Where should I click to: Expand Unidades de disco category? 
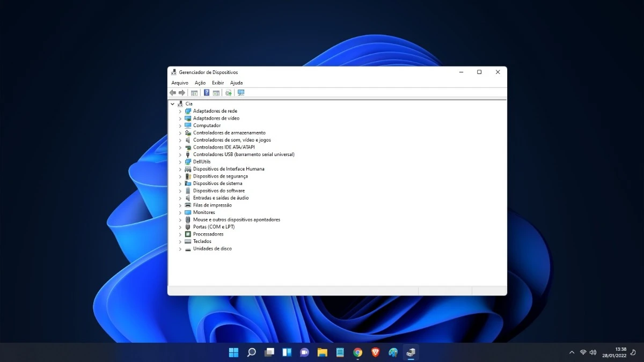click(180, 249)
